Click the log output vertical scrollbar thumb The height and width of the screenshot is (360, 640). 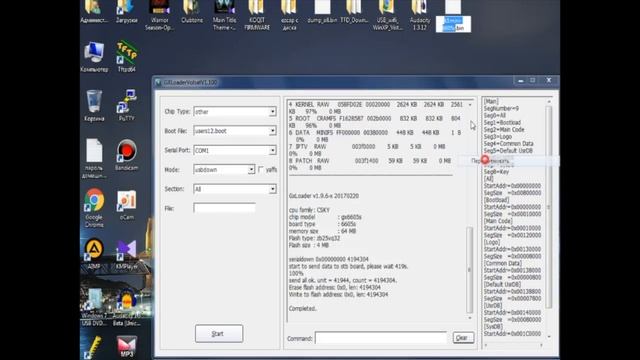coord(469,270)
